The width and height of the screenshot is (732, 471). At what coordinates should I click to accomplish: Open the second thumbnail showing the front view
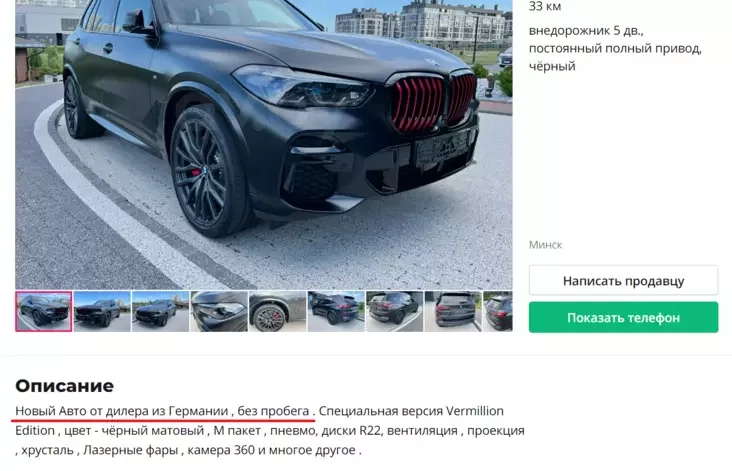click(102, 311)
